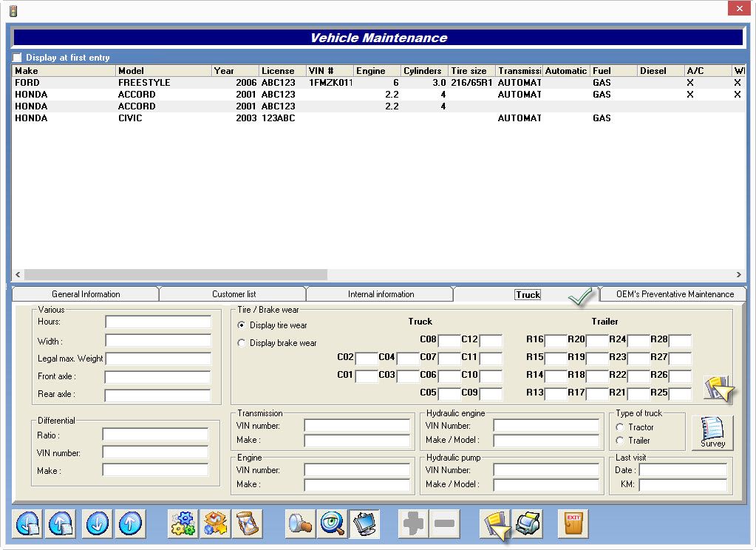The height and width of the screenshot is (550, 756).
Task: Click the Survey button
Action: point(712,432)
